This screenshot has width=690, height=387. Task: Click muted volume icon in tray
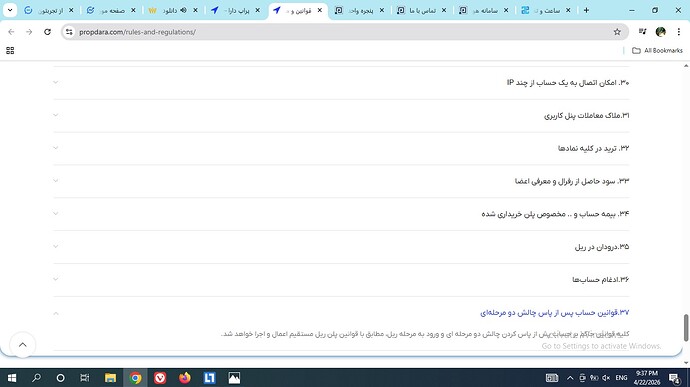click(606, 378)
